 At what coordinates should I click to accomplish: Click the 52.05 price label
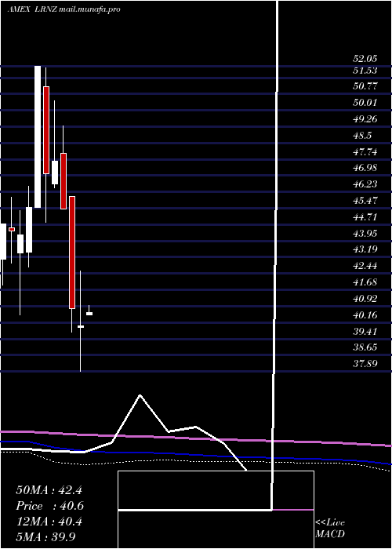coord(365,59)
